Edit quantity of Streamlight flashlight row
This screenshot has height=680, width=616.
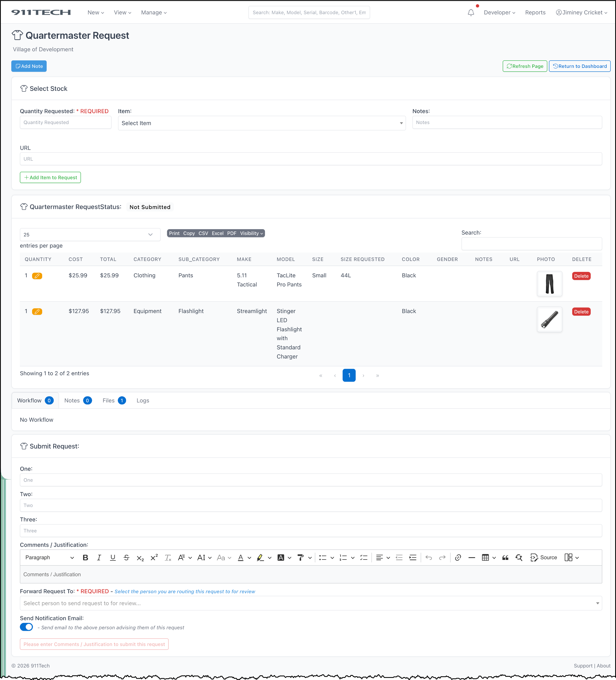coord(37,312)
